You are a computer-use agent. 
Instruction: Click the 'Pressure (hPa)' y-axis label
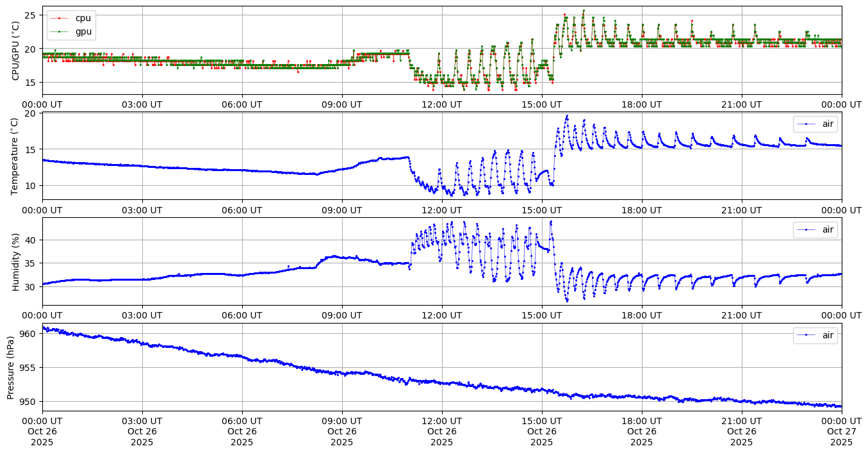point(11,367)
